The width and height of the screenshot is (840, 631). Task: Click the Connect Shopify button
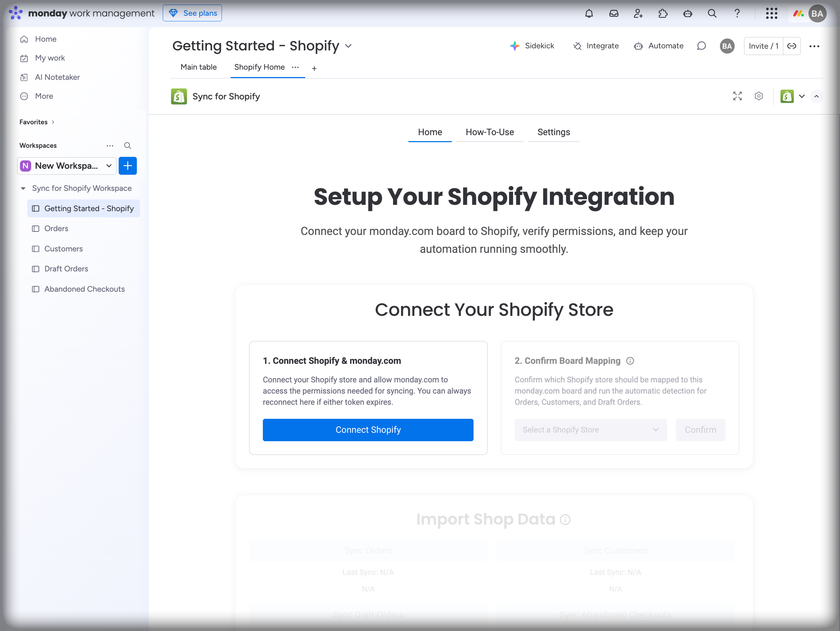[x=368, y=430]
